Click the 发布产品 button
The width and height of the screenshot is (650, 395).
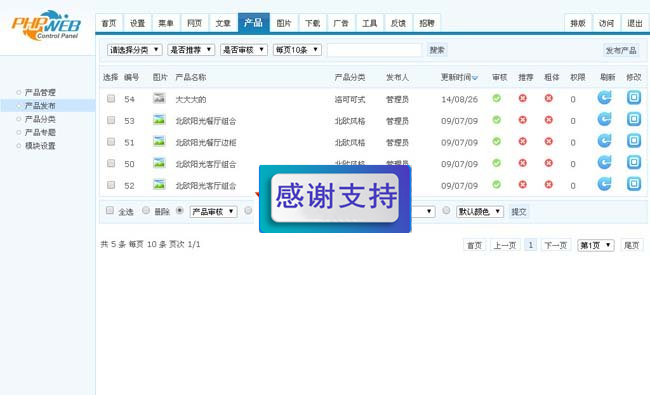click(x=621, y=51)
